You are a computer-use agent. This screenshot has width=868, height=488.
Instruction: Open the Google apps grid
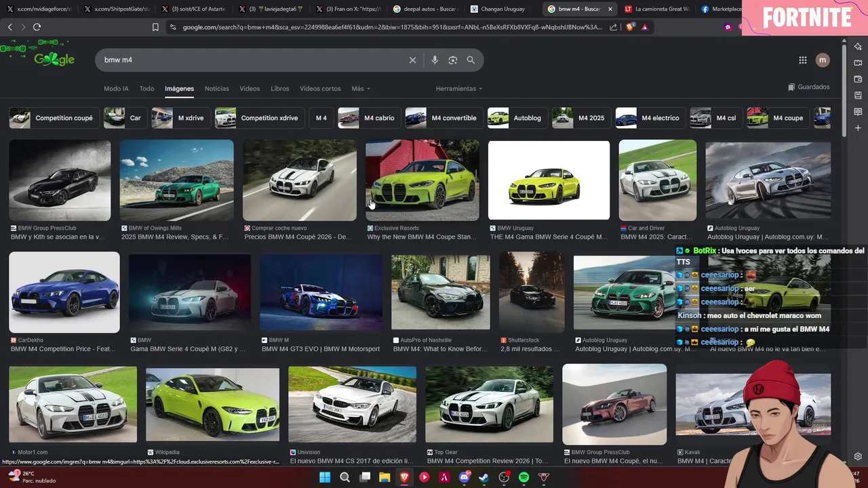click(x=803, y=60)
